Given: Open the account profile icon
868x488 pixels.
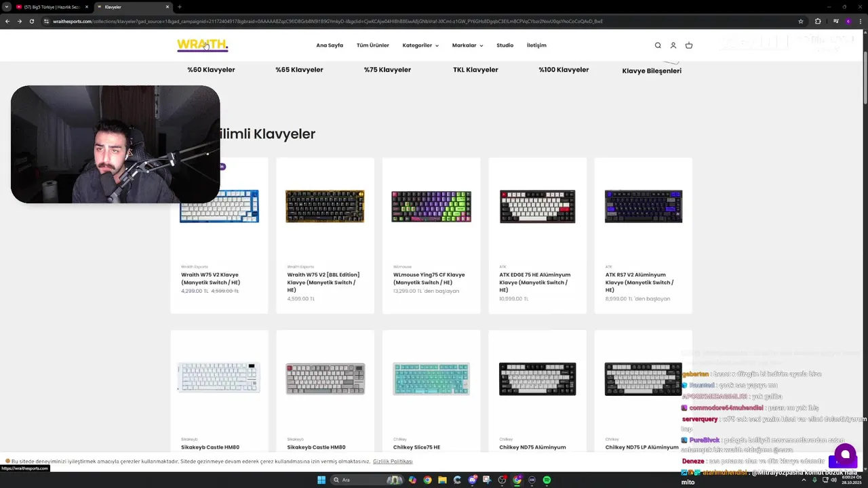Looking at the screenshot, I should 673,45.
